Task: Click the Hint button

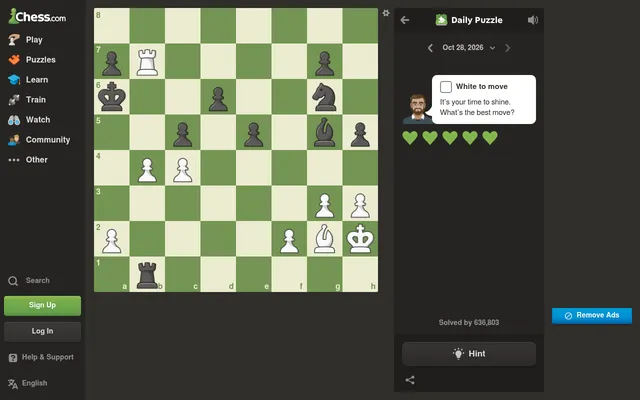Action: (469, 354)
